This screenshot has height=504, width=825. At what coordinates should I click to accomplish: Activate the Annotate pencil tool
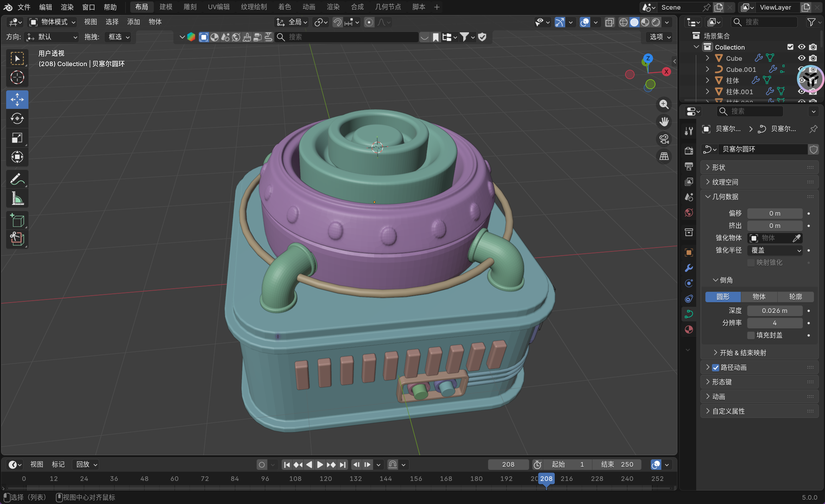click(x=17, y=179)
